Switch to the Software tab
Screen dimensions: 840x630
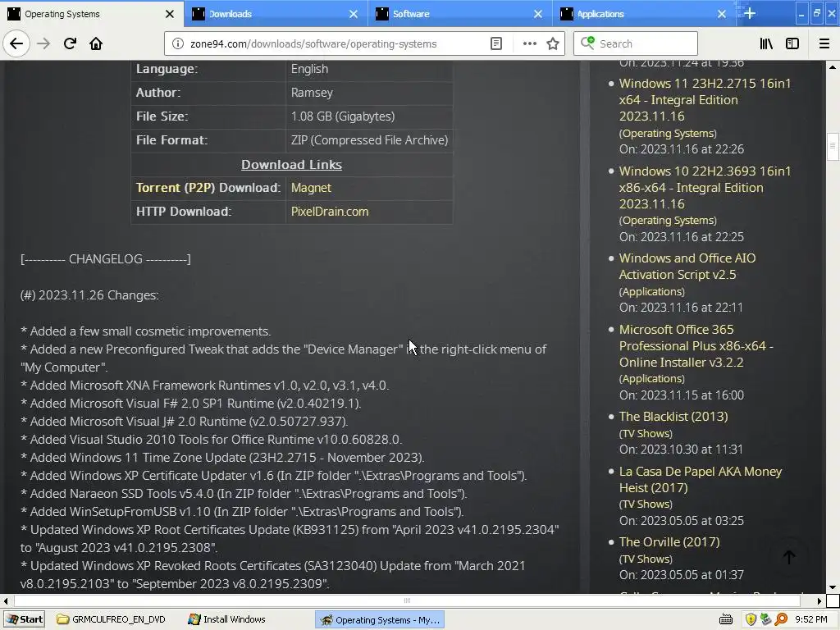click(x=459, y=14)
